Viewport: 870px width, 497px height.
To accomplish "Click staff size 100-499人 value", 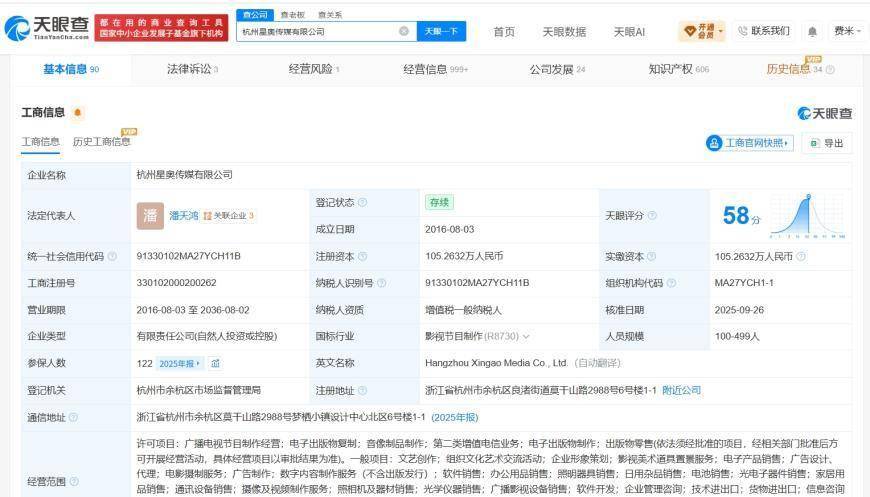I will coord(737,337).
